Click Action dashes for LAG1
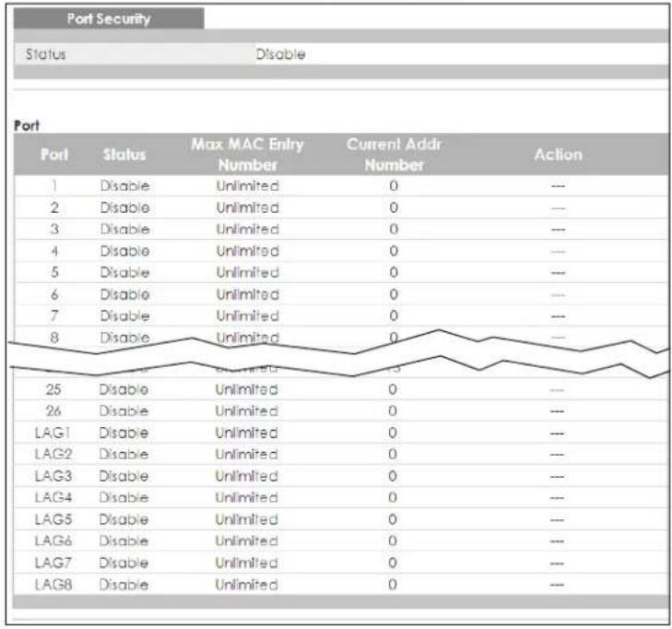 coord(557,433)
